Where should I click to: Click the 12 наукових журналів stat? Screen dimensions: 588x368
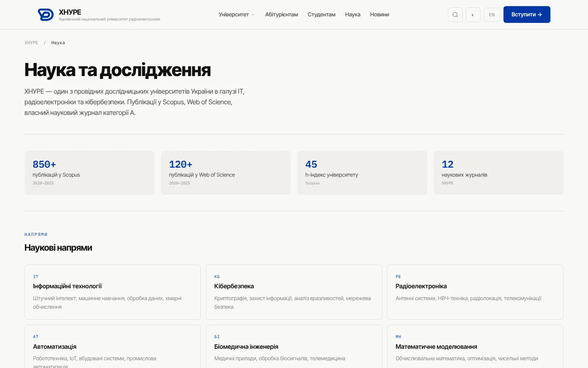point(499,173)
